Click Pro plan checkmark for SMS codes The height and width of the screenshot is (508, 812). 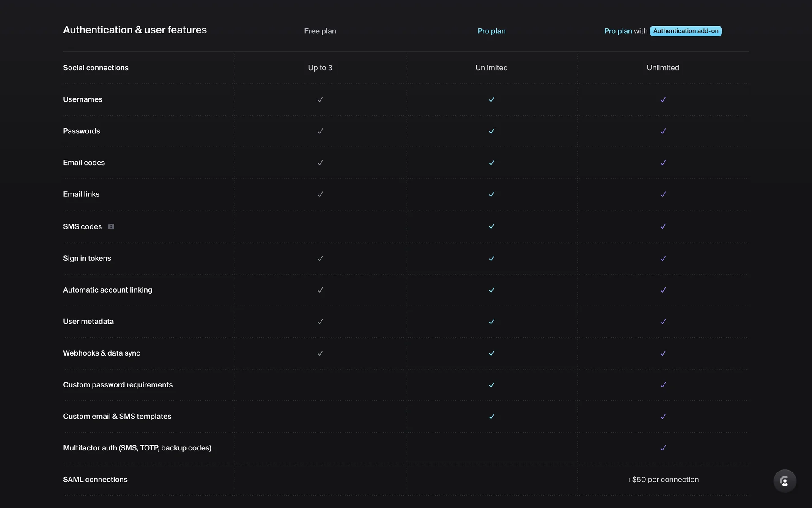[491, 226]
